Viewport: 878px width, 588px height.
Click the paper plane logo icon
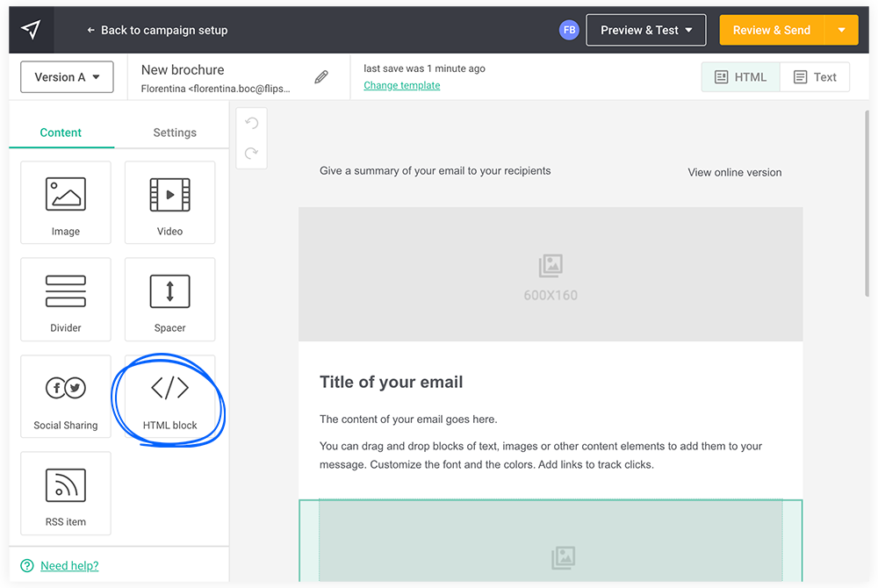[x=32, y=30]
